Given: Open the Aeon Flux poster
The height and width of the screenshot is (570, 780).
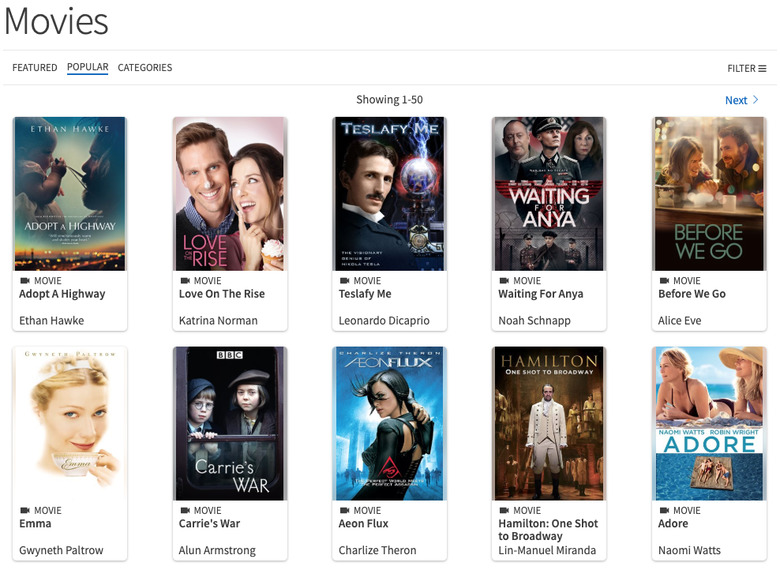Looking at the screenshot, I should pos(390,424).
